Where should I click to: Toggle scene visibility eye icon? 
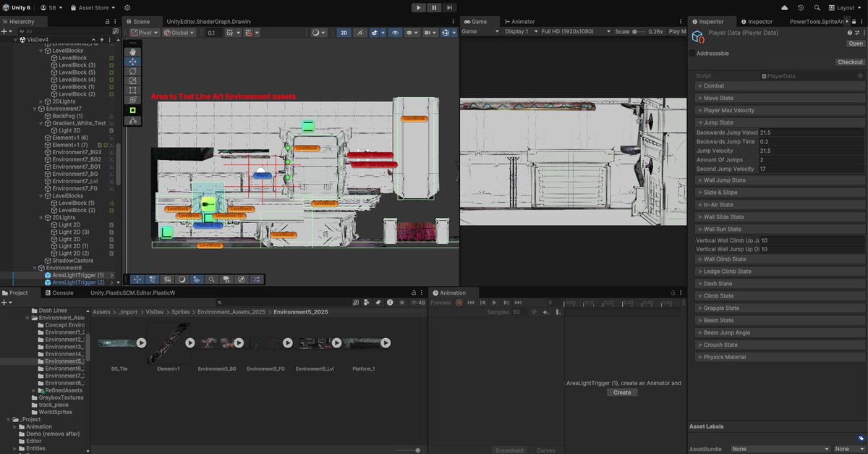[395, 33]
